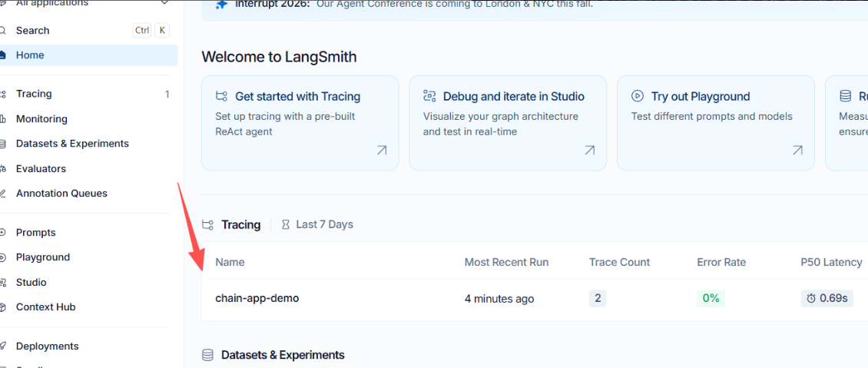Click the Datasets & Experiments database icon
The width and height of the screenshot is (868, 368).
(207, 355)
